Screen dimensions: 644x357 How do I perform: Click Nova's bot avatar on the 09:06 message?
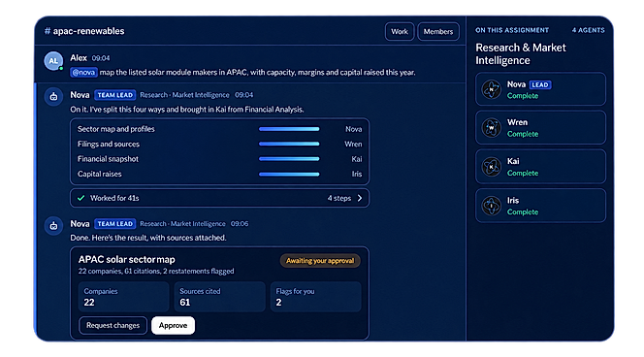(x=53, y=226)
